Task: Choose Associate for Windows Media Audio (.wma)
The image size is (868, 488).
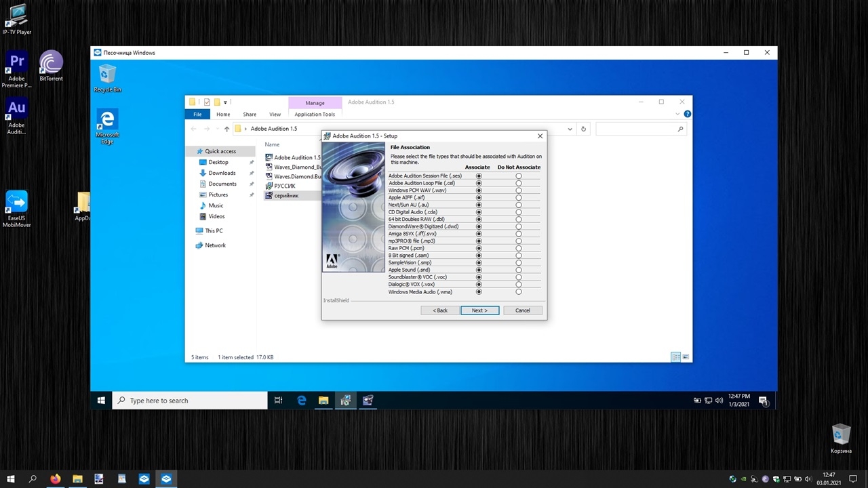Action: click(x=479, y=292)
